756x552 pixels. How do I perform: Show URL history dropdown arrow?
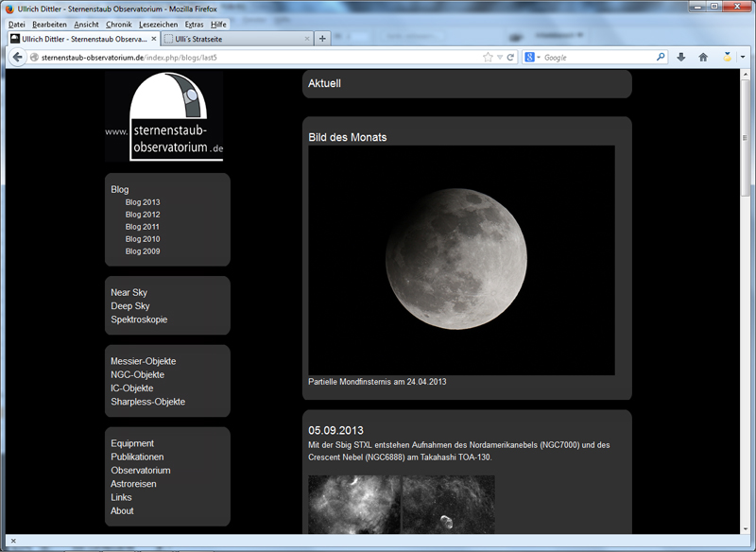tap(500, 58)
